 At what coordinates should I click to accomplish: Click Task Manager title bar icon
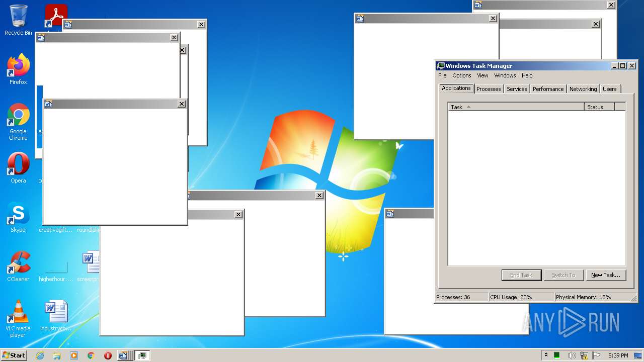pyautogui.click(x=441, y=66)
